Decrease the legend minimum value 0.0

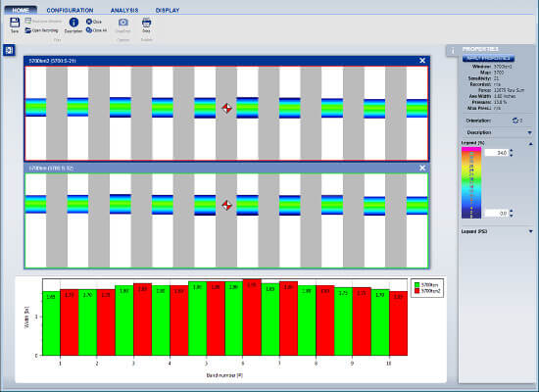pyautogui.click(x=512, y=216)
